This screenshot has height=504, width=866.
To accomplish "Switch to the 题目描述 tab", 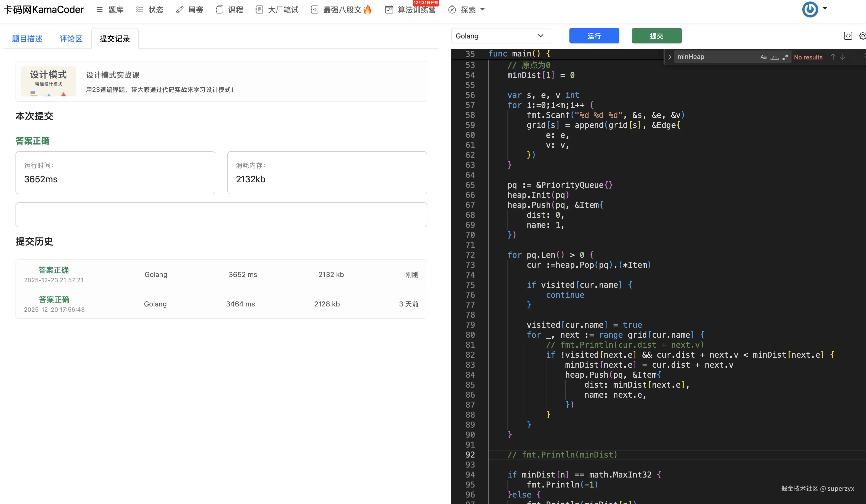I will (27, 39).
